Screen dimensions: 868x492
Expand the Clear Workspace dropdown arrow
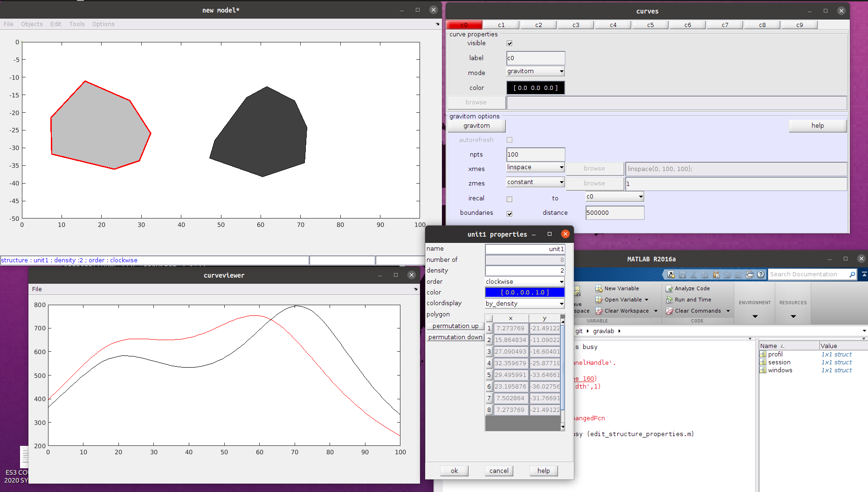[656, 311]
